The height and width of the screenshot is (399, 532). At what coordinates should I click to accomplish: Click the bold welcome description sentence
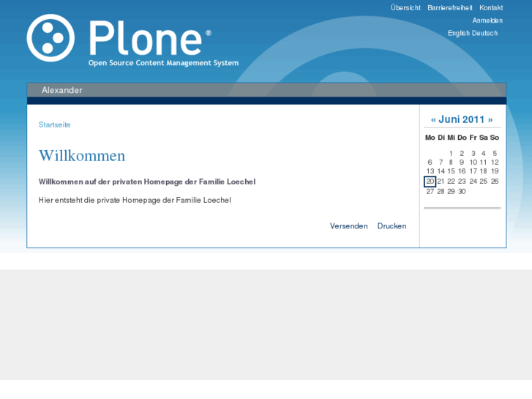[147, 182]
